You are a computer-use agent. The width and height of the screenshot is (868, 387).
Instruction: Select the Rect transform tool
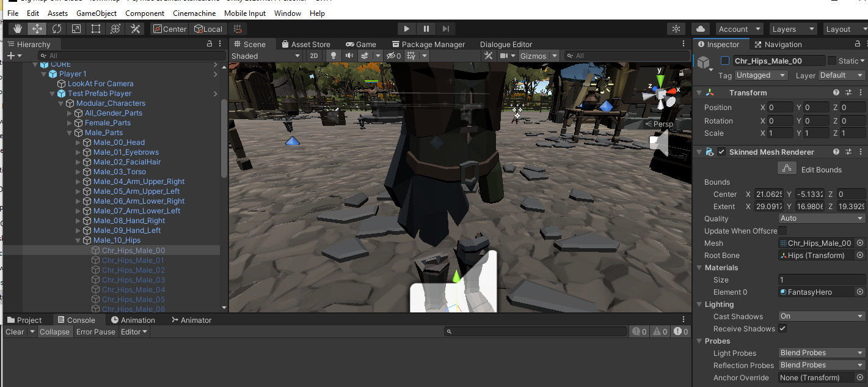click(x=96, y=29)
